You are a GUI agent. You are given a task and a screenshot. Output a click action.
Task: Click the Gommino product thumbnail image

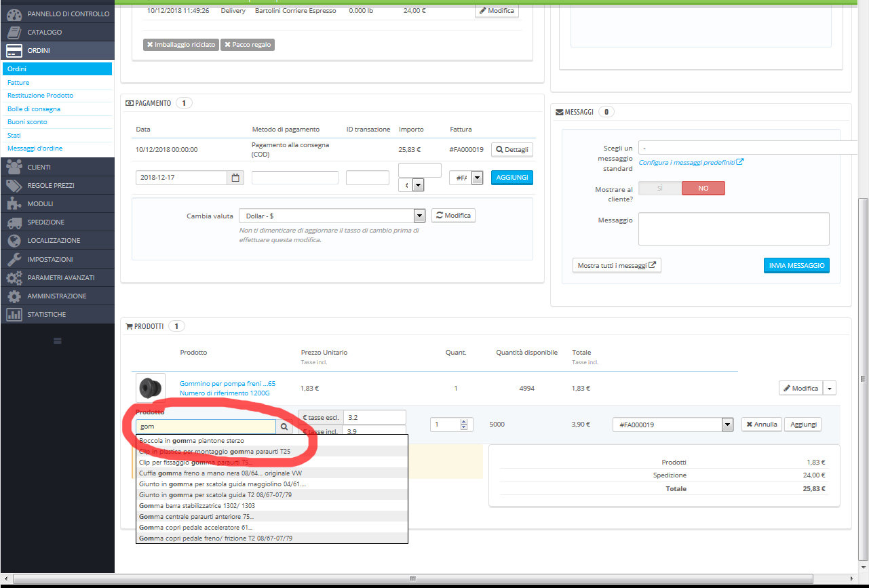(x=151, y=389)
